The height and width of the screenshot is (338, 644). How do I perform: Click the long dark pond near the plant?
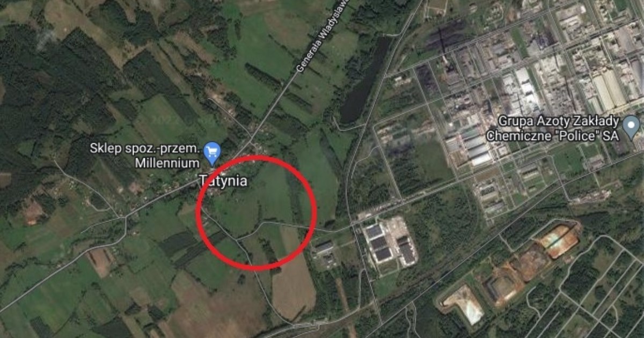point(365,80)
